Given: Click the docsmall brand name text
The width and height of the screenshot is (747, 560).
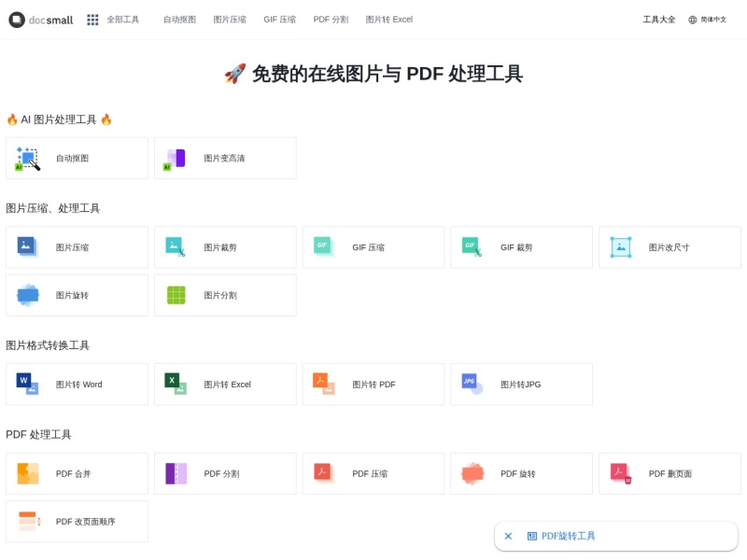Looking at the screenshot, I should point(51,20).
